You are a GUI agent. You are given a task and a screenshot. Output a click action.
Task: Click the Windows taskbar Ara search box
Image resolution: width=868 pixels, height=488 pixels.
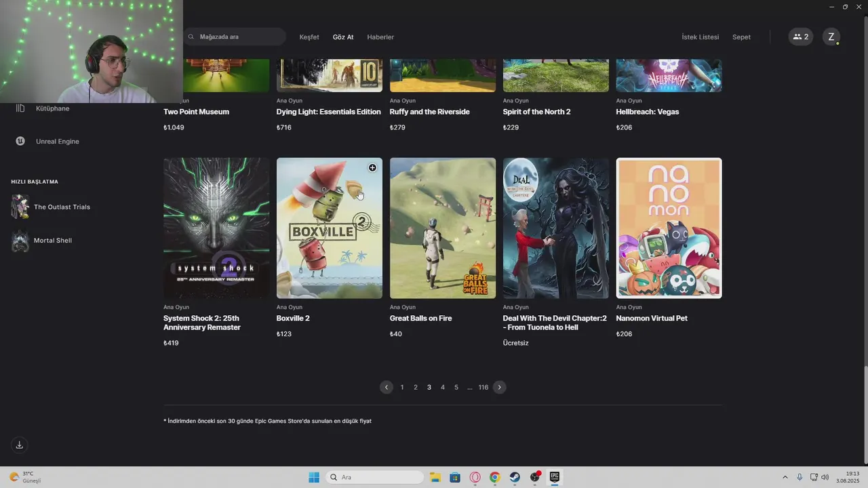(375, 477)
